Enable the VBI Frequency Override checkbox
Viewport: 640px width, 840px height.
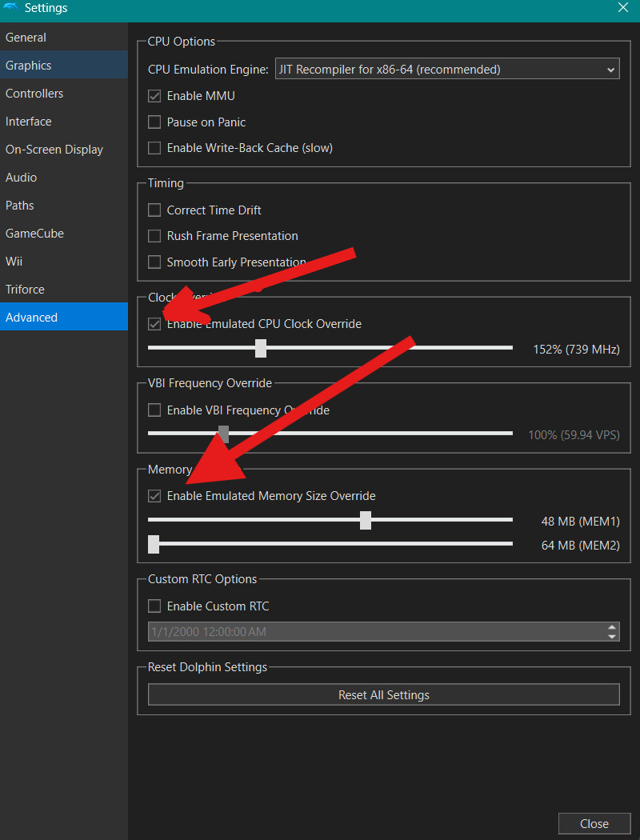tap(154, 410)
